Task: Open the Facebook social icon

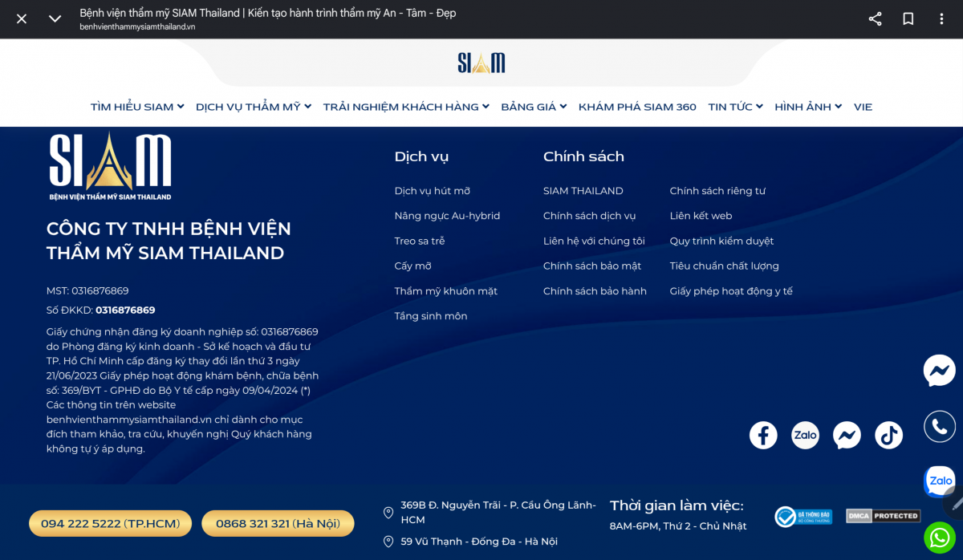Action: (x=763, y=435)
